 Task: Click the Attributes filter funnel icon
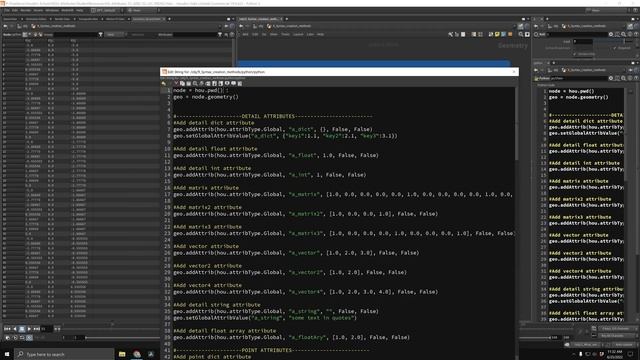pos(220,35)
